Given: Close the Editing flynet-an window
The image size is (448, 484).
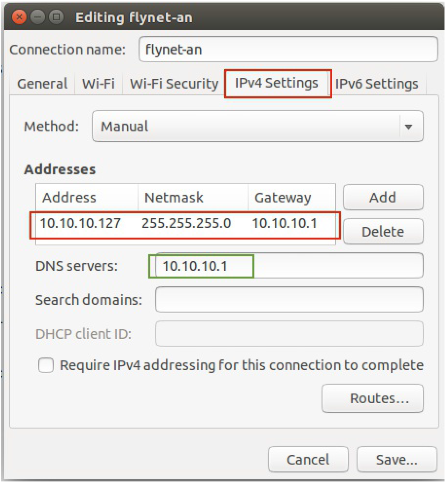Looking at the screenshot, I should [x=19, y=17].
